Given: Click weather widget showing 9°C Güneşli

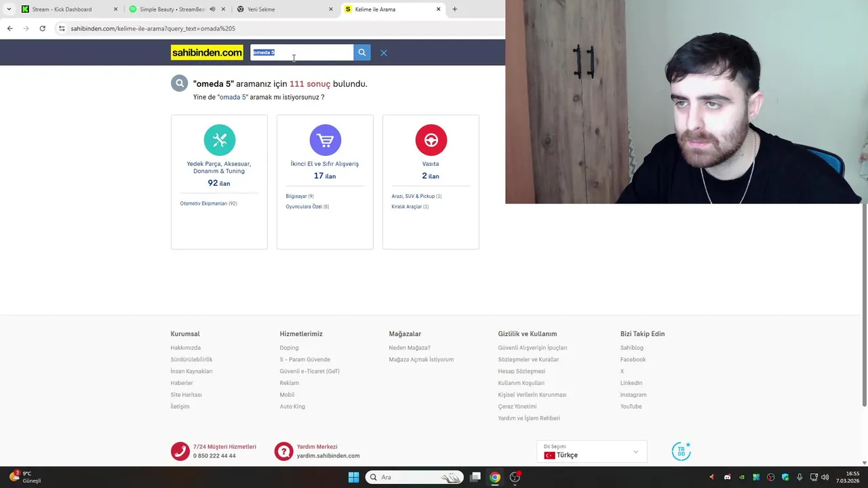Looking at the screenshot, I should (x=26, y=477).
